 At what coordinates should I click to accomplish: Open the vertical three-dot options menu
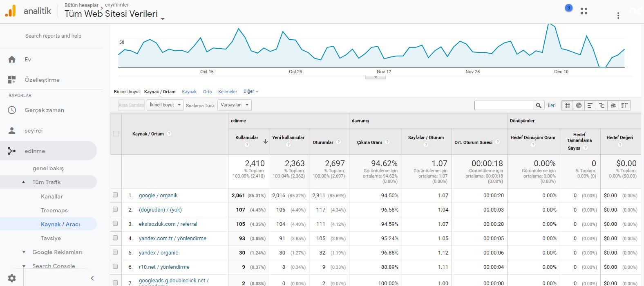coord(618,16)
